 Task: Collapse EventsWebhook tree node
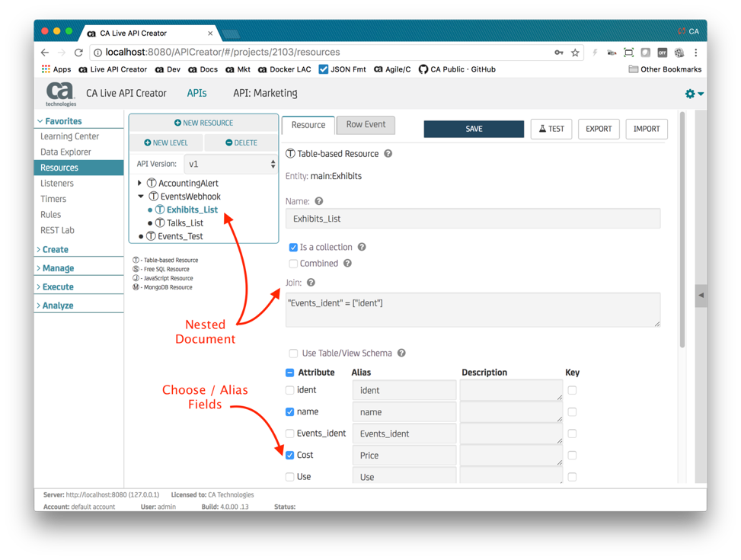[x=141, y=197]
